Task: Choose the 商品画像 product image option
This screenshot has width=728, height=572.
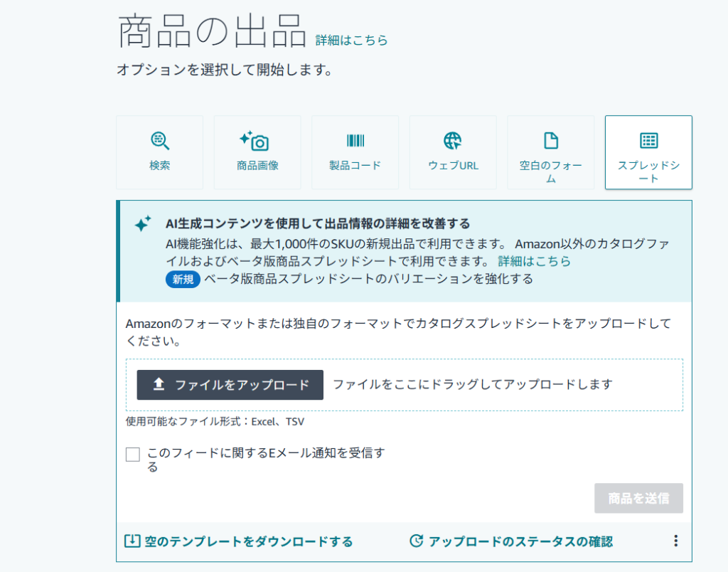Action: [257, 152]
